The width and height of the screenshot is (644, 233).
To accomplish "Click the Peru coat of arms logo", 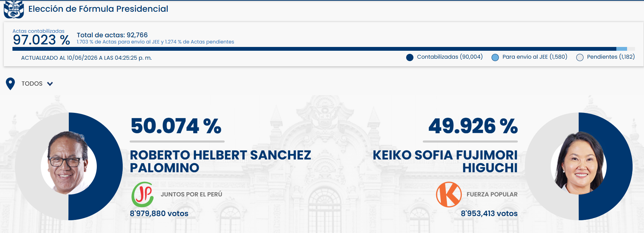I will coord(14,9).
